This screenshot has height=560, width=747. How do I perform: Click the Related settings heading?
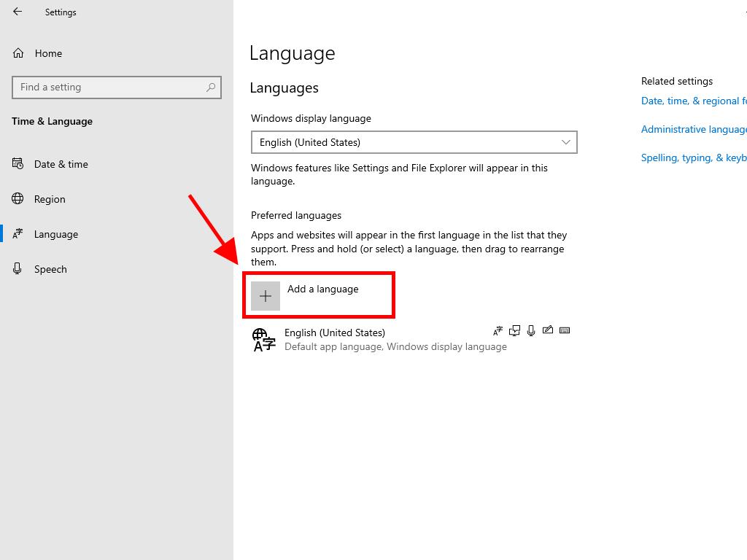click(x=677, y=81)
